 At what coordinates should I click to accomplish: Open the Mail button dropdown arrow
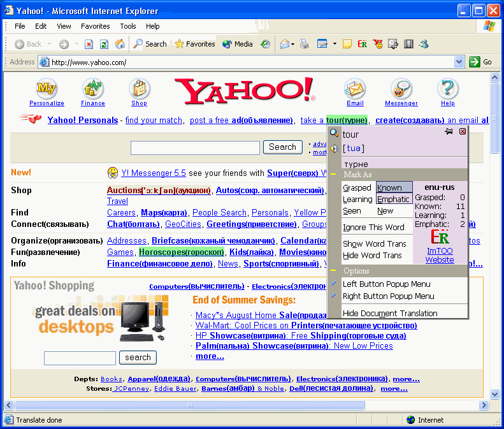(x=293, y=44)
